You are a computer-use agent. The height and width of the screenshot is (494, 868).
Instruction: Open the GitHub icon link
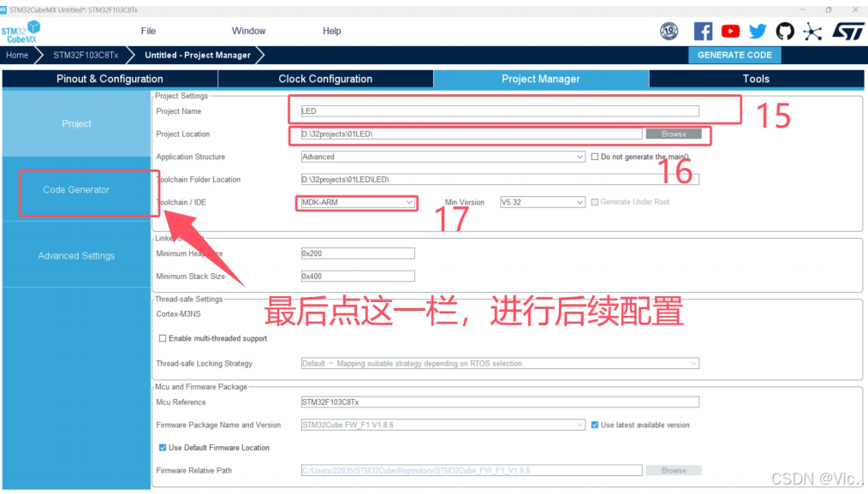784,31
